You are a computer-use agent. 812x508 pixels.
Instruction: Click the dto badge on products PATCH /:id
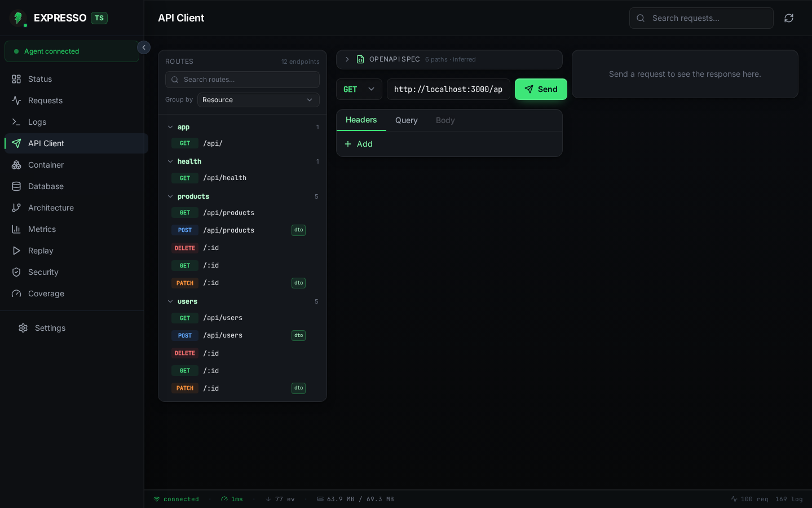tap(298, 283)
